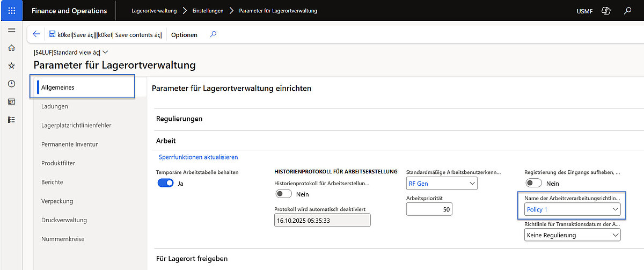Enable Historienprotokoll für Arbeitserstellung toggle

point(283,194)
